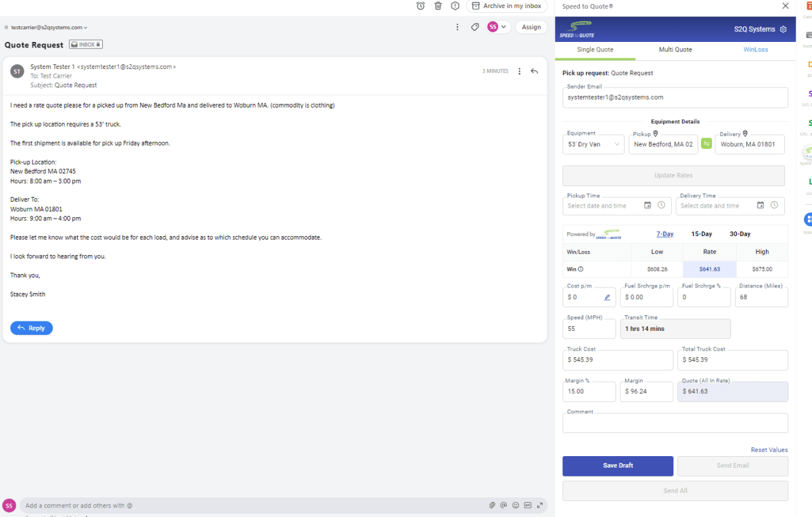Switch to the Multi Quote tab
The width and height of the screenshot is (812, 517).
675,49
